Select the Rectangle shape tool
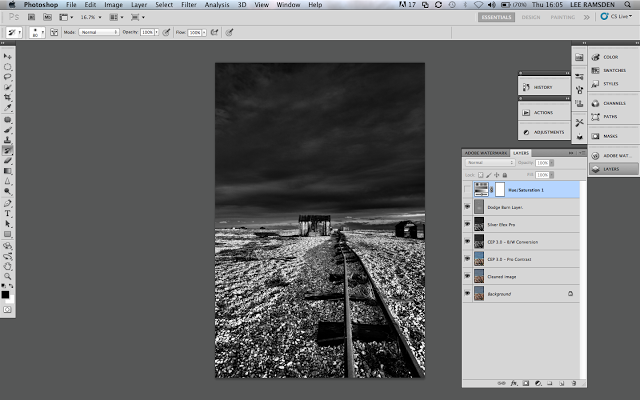The height and width of the screenshot is (400, 640). click(x=7, y=234)
